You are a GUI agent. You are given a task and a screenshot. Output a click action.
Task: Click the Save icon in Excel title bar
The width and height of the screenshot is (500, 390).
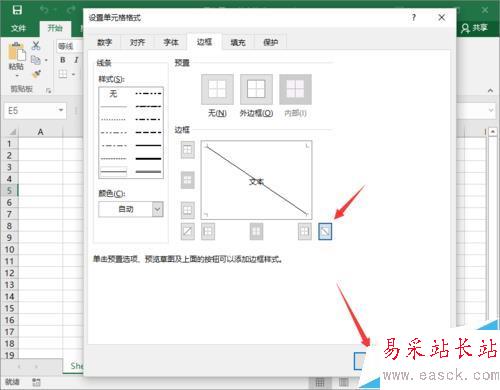[x=17, y=10]
